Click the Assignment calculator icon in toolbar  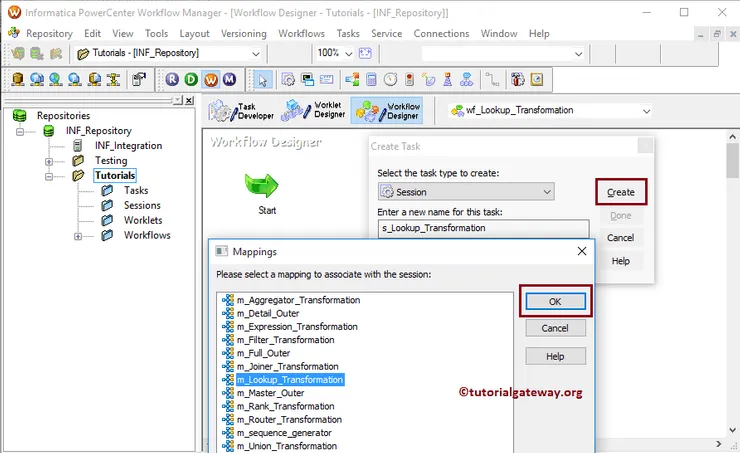[371, 79]
